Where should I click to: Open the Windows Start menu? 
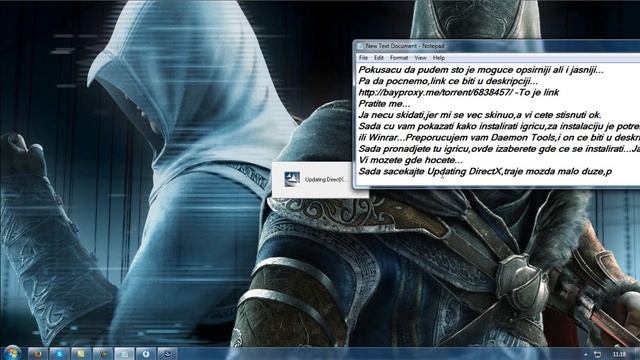12,353
